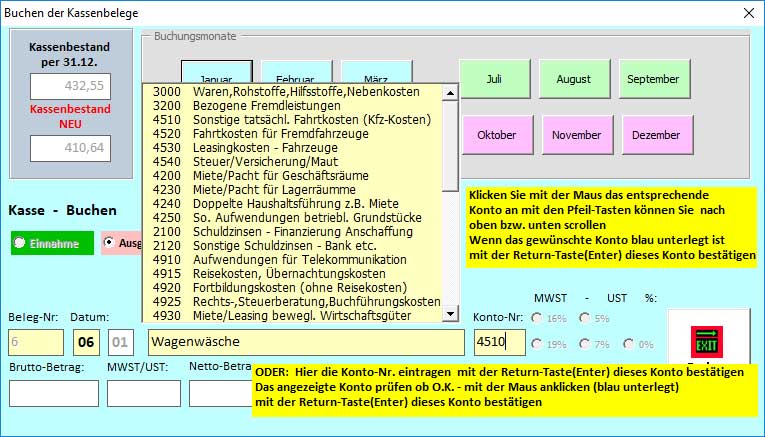
Task: Select account 4530 Leasingkosten - Fahrzeuge
Action: pos(293,148)
